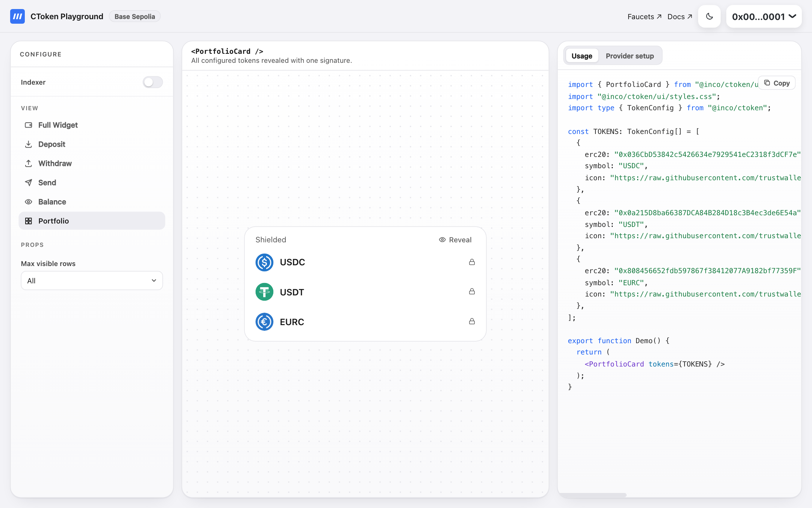Click the Portfolio grid icon
This screenshot has width=812, height=508.
point(29,221)
